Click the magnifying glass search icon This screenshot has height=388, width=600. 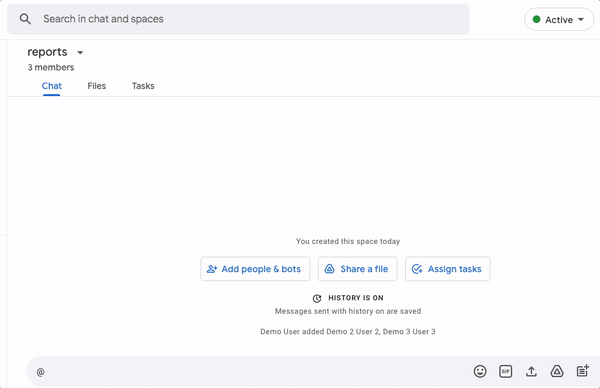click(25, 19)
